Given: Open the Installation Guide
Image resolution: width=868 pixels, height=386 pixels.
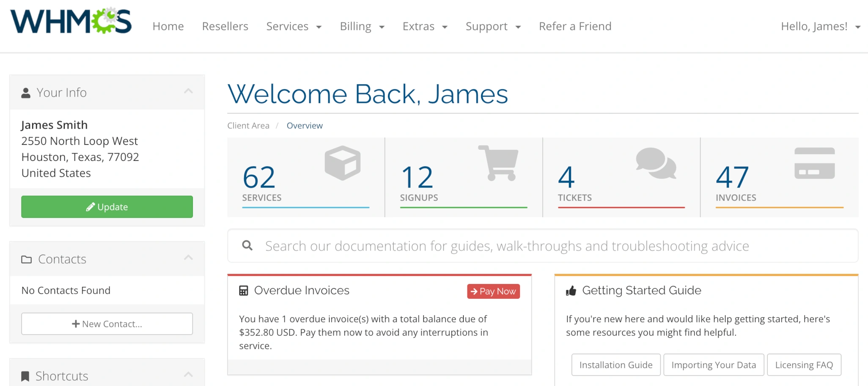Looking at the screenshot, I should point(615,364).
